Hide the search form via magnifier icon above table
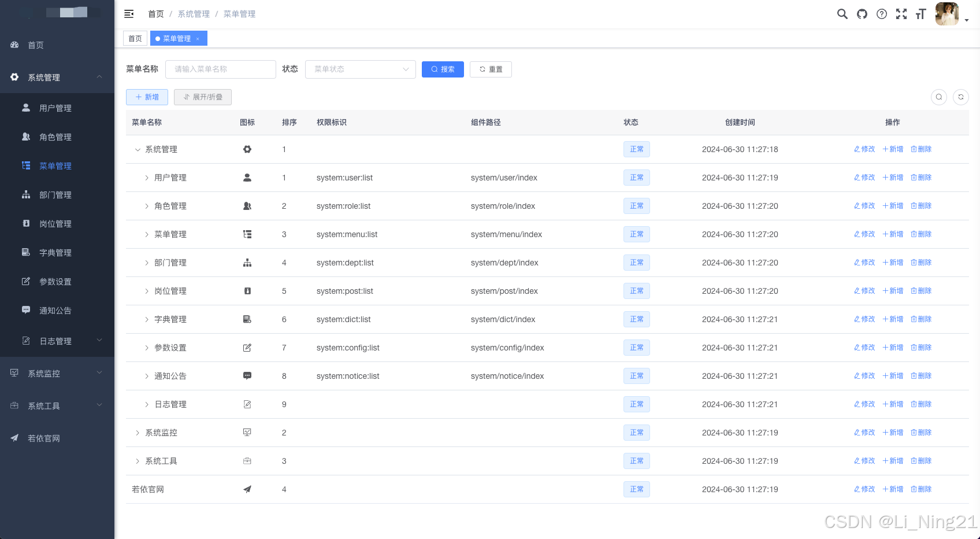This screenshot has height=539, width=980. tap(938, 97)
